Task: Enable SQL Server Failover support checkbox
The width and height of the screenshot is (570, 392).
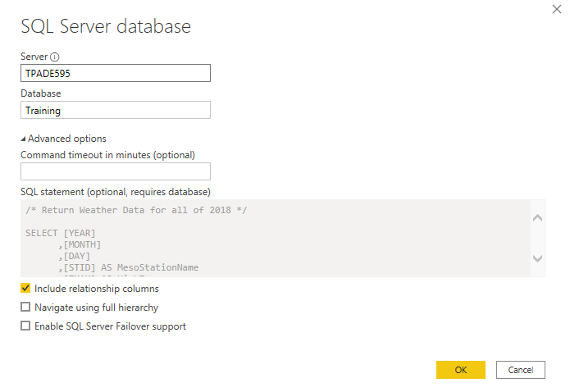Action: click(x=25, y=326)
